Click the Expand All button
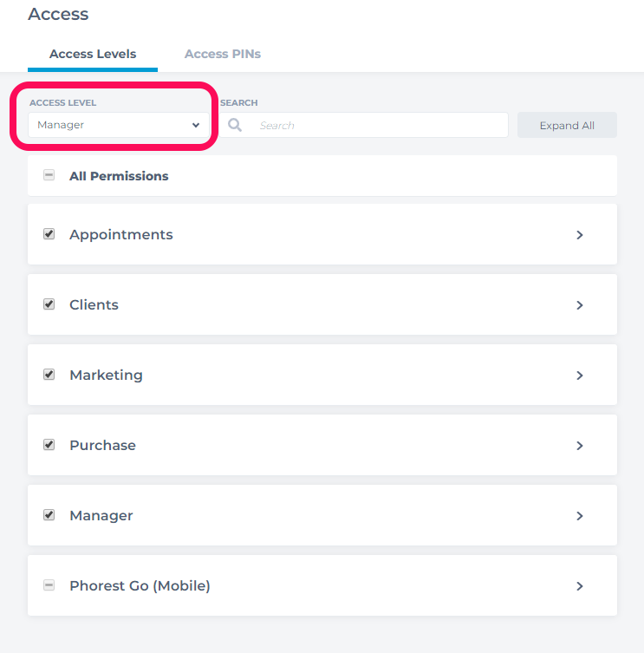Image resolution: width=644 pixels, height=653 pixels. pyautogui.click(x=567, y=125)
